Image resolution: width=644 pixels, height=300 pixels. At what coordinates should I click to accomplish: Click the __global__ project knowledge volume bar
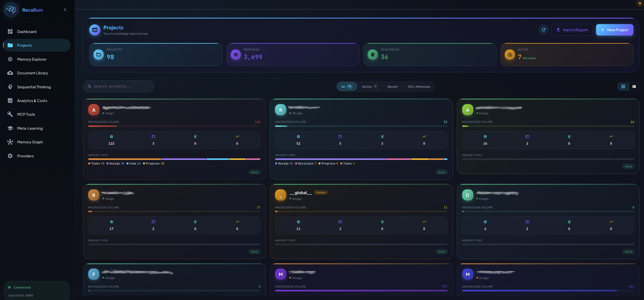pyautogui.click(x=361, y=211)
